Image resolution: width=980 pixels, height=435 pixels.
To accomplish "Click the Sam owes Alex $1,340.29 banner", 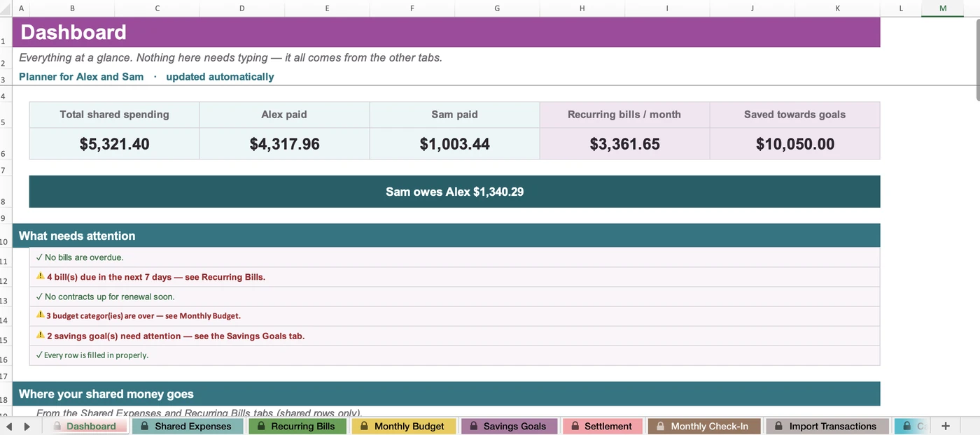I will pyautogui.click(x=454, y=192).
